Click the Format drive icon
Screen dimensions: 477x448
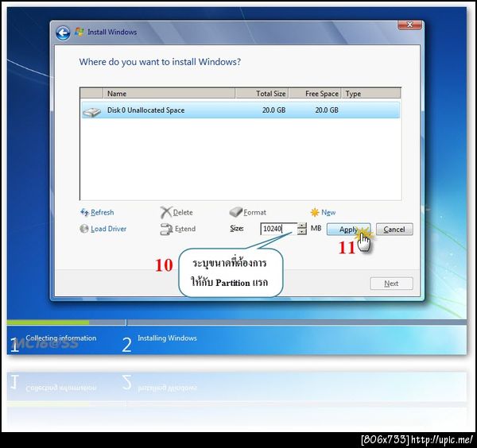point(236,212)
